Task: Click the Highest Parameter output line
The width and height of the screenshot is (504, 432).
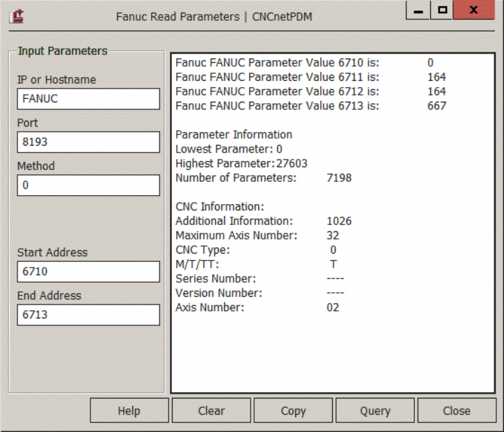Action: click(x=241, y=163)
